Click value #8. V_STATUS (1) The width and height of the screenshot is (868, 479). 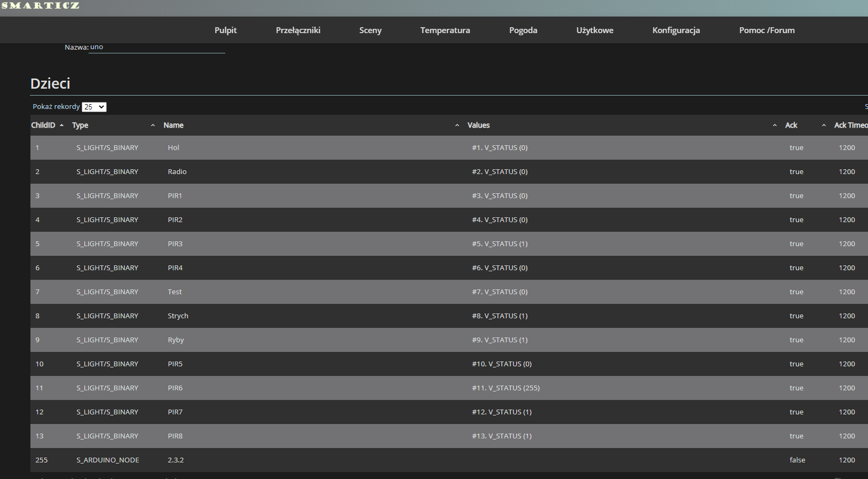coord(500,316)
